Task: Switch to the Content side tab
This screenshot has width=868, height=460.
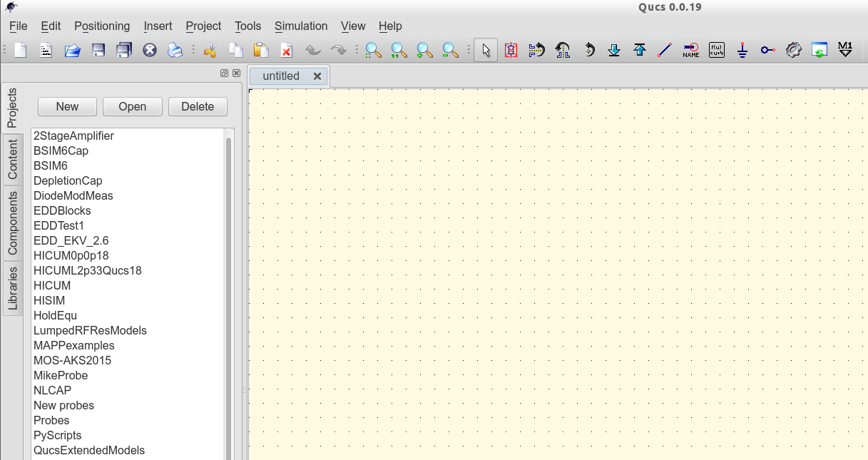Action: [12, 160]
